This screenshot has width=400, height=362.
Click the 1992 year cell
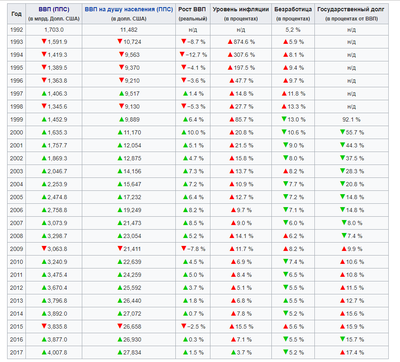coord(16,30)
